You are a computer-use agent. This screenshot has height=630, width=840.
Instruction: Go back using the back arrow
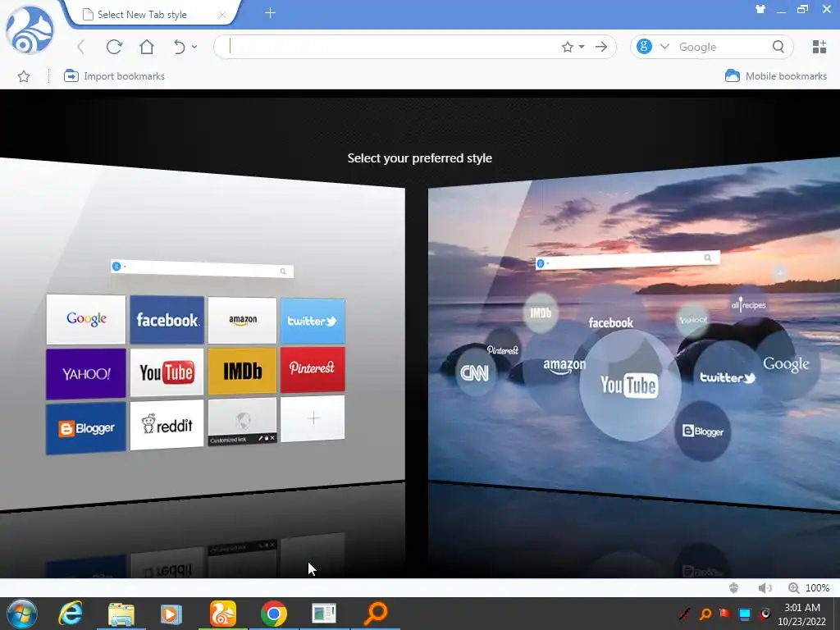coord(81,47)
